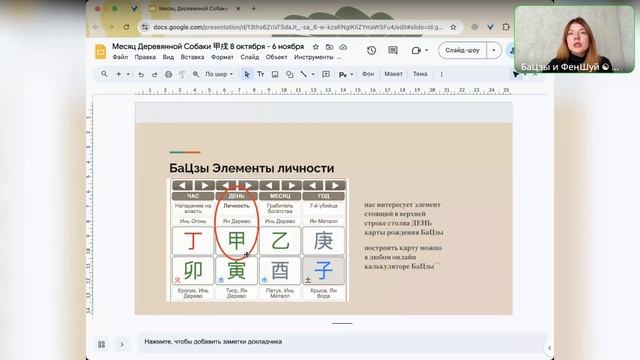Open the grid view icon at bottom
Viewport: 640px width, 360px height.
[102, 344]
